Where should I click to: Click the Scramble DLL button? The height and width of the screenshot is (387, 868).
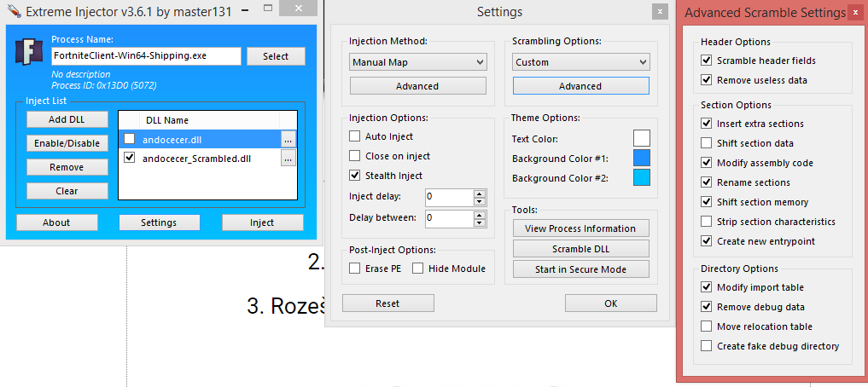coord(580,249)
